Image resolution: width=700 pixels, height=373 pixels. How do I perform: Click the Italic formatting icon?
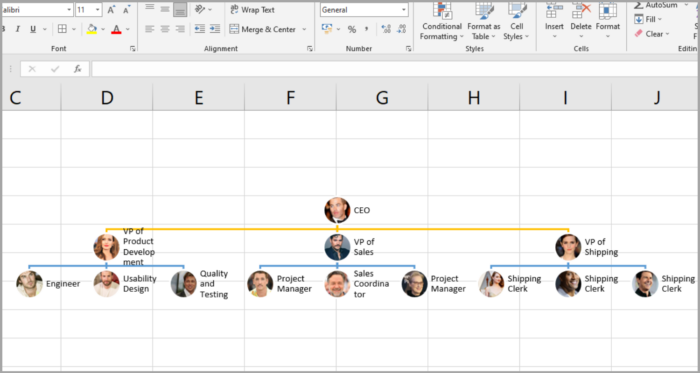click(x=17, y=29)
